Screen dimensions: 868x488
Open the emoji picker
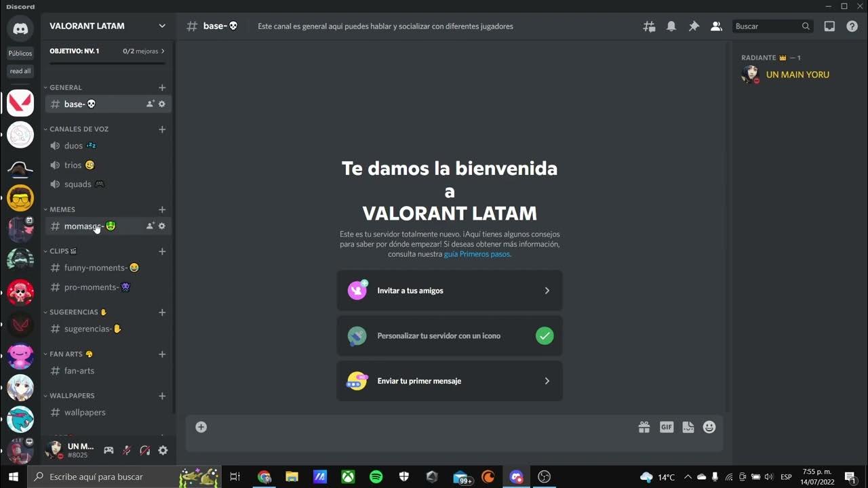pos(709,427)
